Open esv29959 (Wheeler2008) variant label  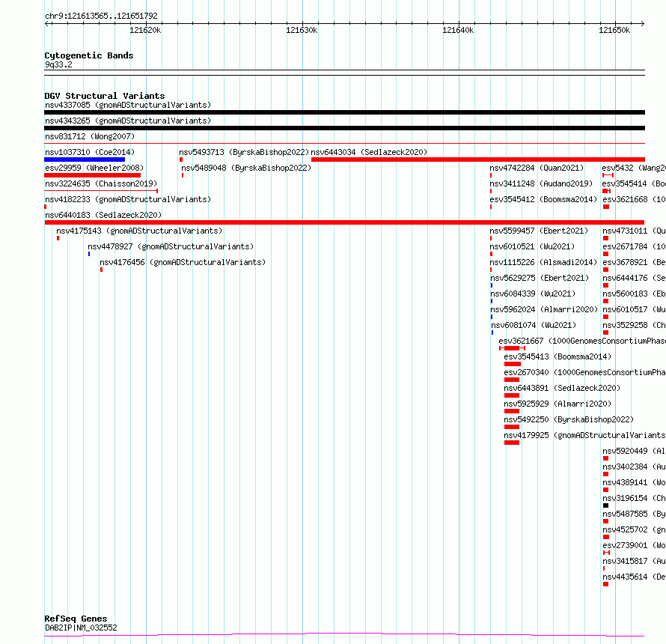(x=94, y=168)
